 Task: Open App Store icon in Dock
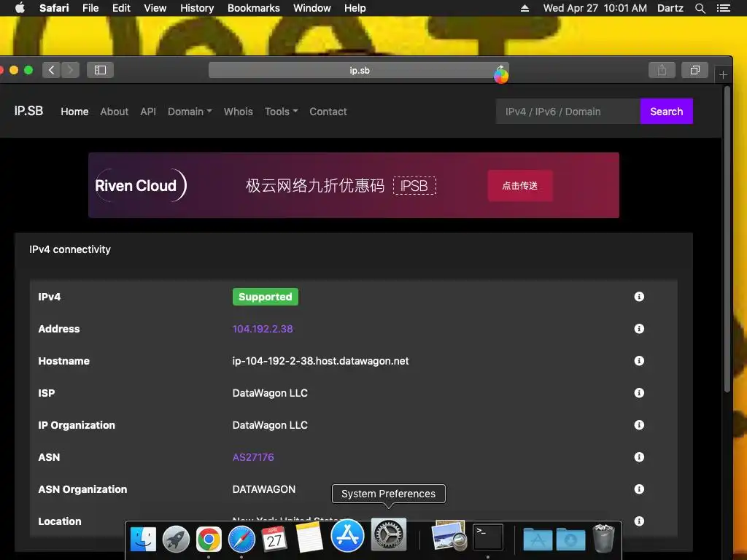(x=347, y=535)
